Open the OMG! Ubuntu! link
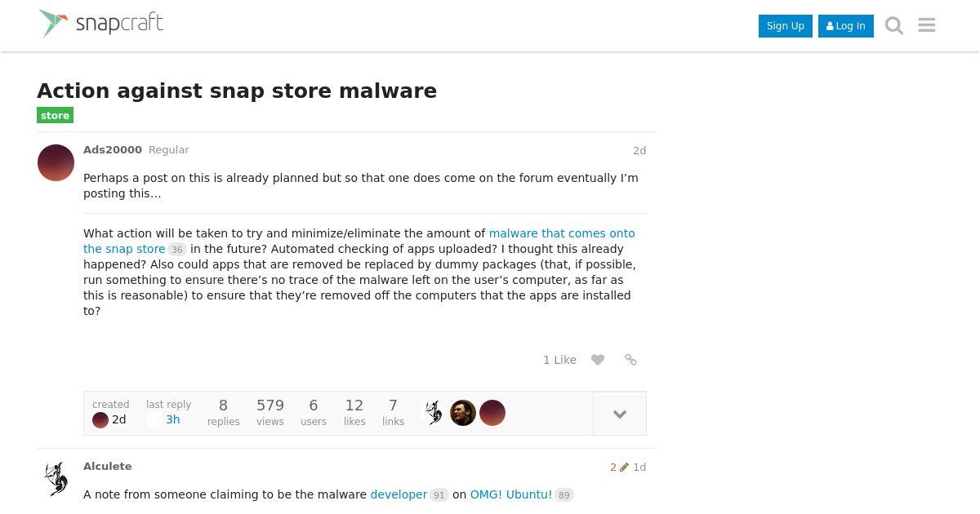Image resolution: width=980 pixels, height=514 pixels. (x=511, y=494)
